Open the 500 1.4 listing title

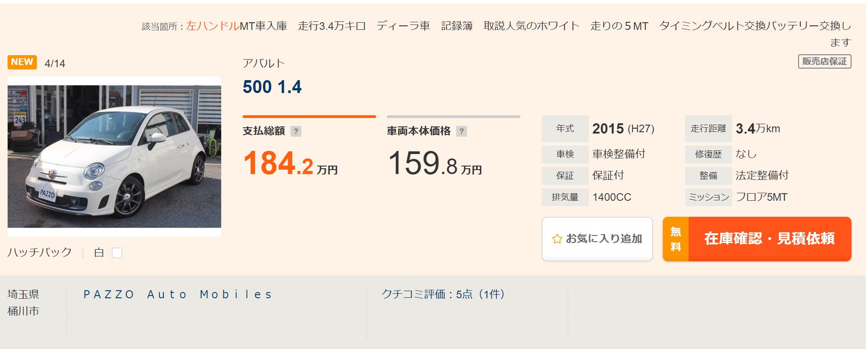point(272,87)
